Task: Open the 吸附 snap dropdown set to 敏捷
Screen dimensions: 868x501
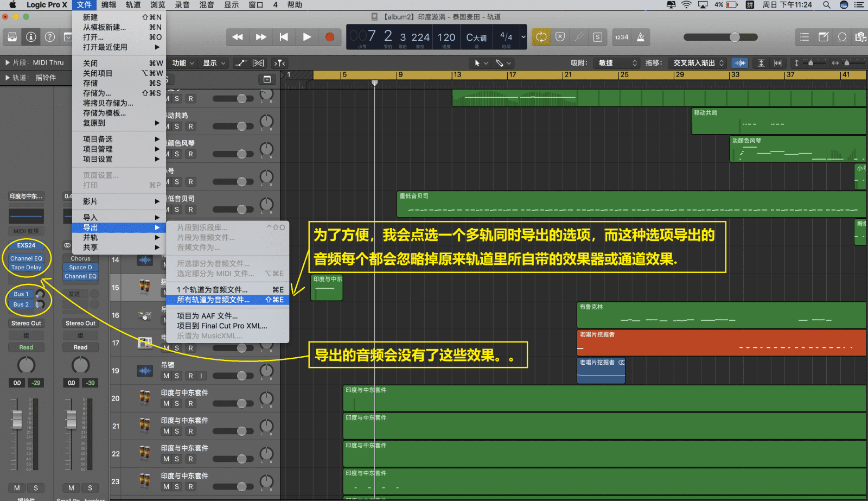Action: [x=616, y=63]
